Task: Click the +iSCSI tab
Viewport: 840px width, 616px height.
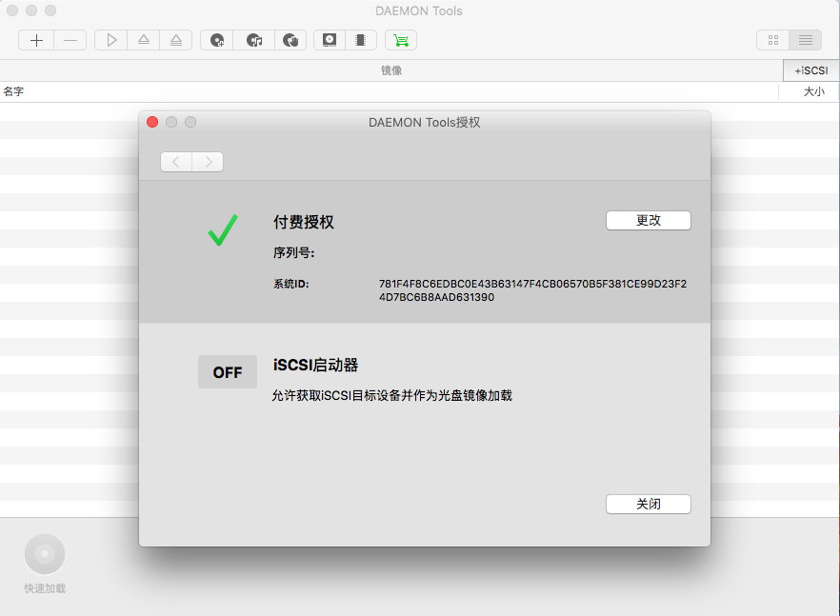Action: point(811,70)
